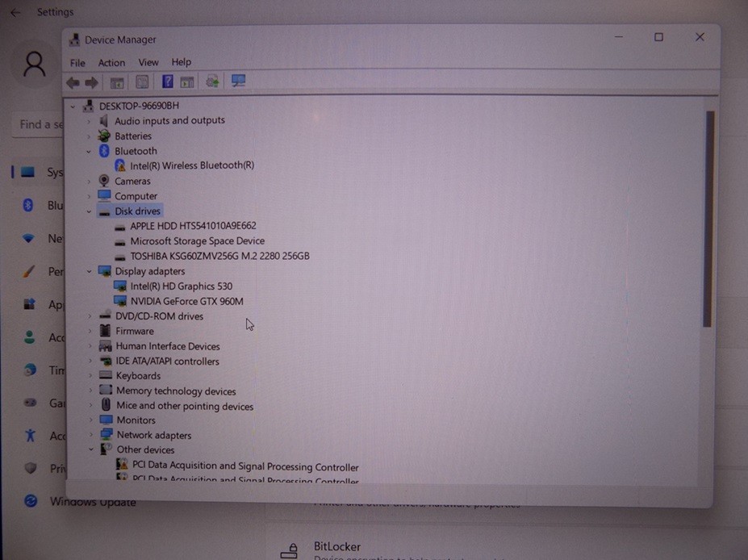Viewport: 748px width, 560px height.
Task: Collapse the Bluetooth category chevron
Action: coord(89,152)
